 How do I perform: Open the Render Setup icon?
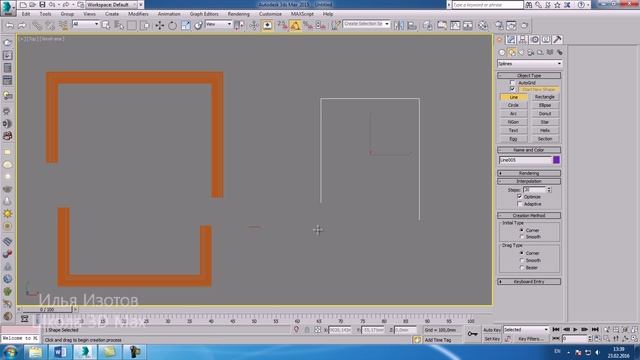(499, 25)
